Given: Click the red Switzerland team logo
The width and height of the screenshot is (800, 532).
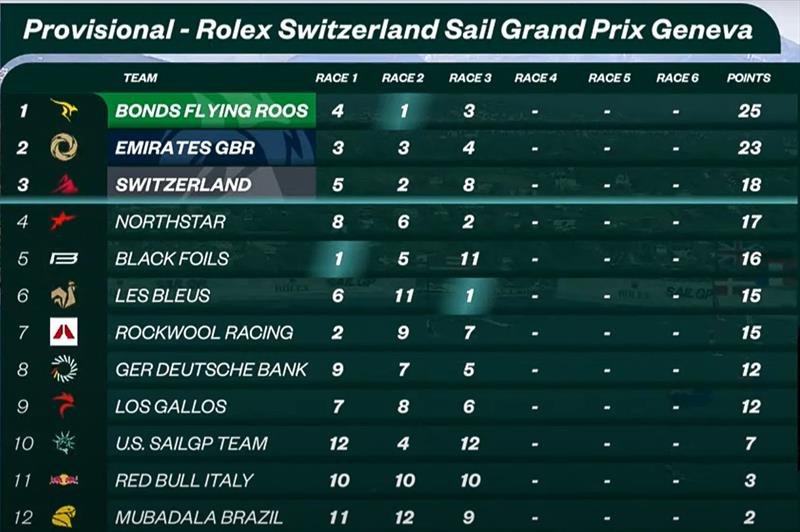Looking at the screenshot, I should coord(64,184).
